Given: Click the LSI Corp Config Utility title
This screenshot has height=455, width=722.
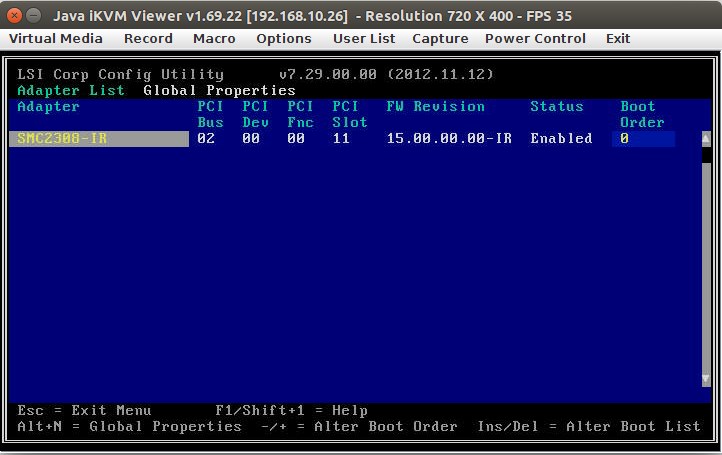Looking at the screenshot, I should pos(120,75).
